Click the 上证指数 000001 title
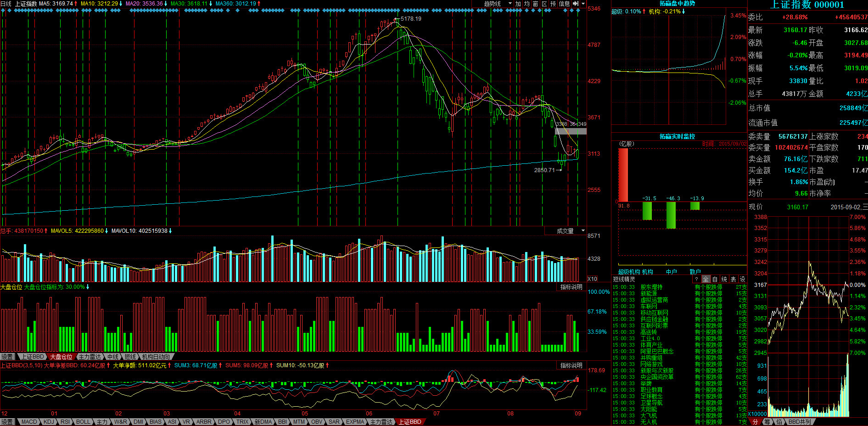Screen dimensions: 868x426 coord(807,5)
